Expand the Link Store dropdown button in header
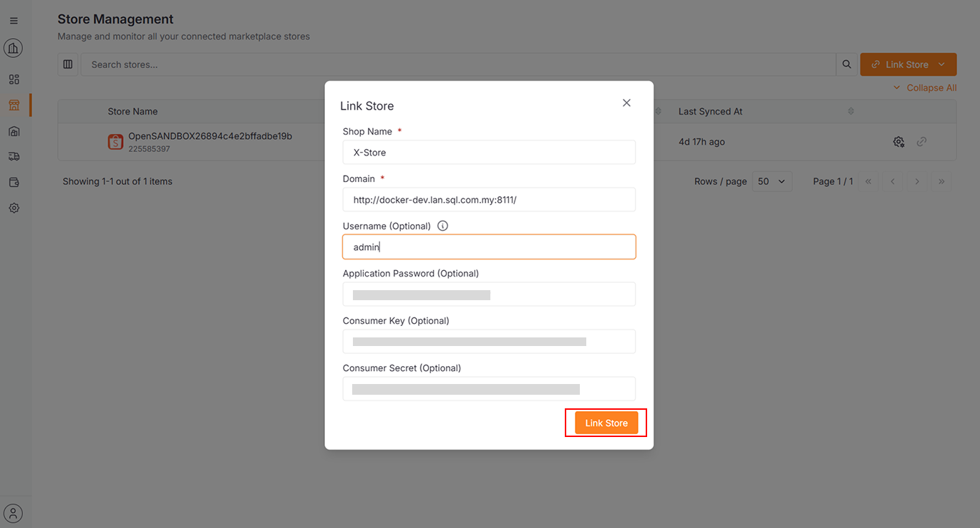This screenshot has height=528, width=980. [941, 64]
